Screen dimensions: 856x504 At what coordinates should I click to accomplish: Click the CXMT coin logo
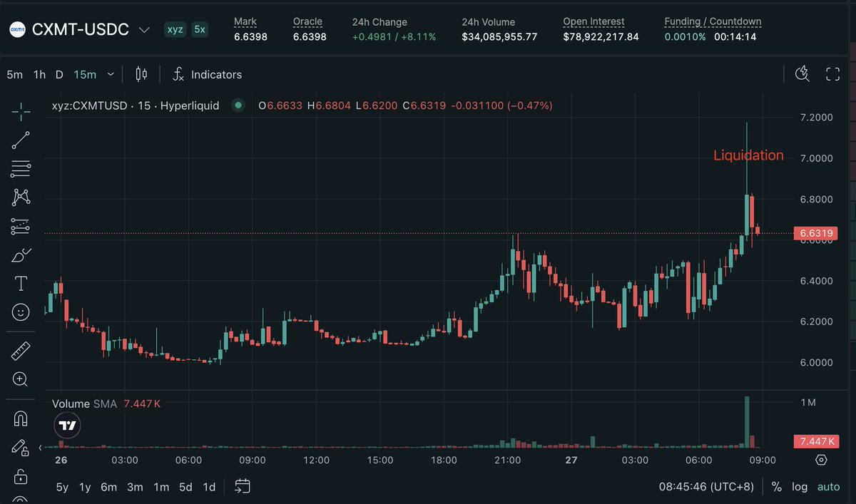tap(18, 30)
